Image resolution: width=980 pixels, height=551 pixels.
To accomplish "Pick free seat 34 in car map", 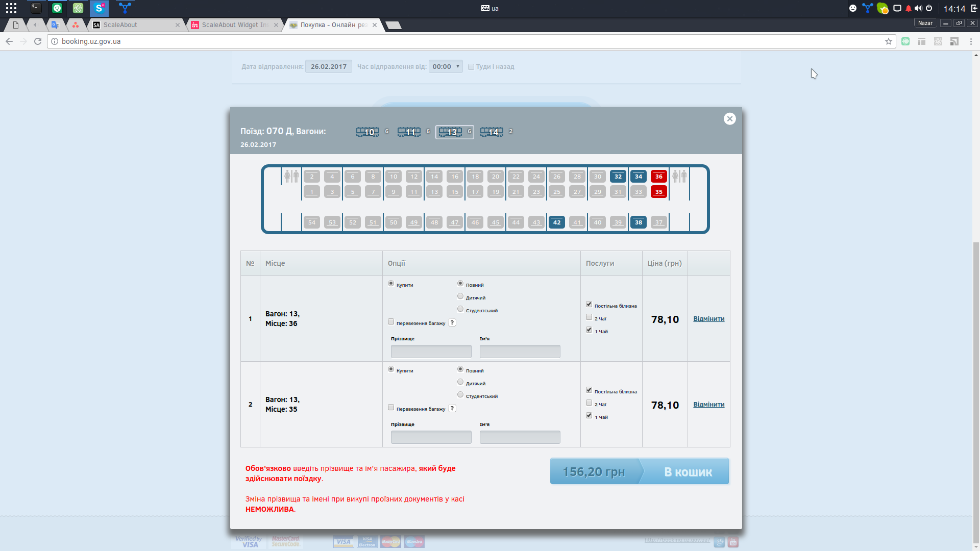I will (x=639, y=177).
